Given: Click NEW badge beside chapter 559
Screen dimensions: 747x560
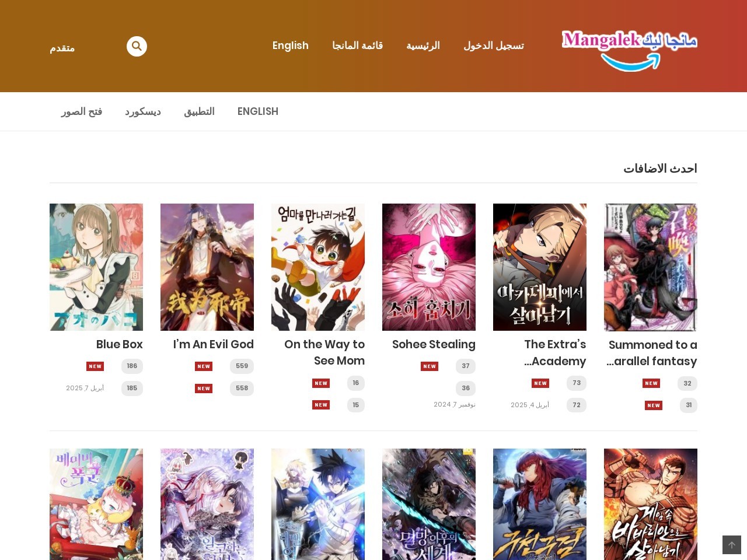Looking at the screenshot, I should pos(204,366).
